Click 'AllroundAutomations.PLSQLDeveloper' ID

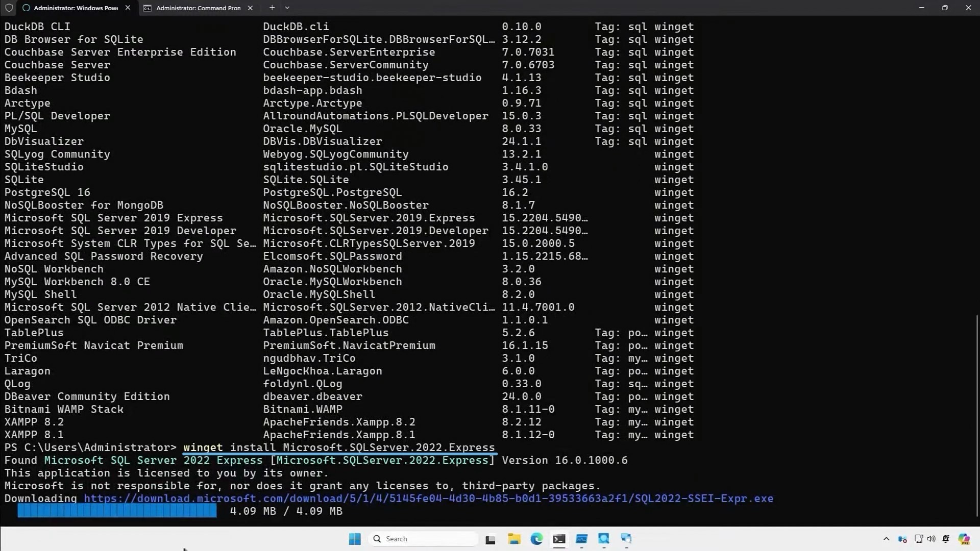pos(376,116)
